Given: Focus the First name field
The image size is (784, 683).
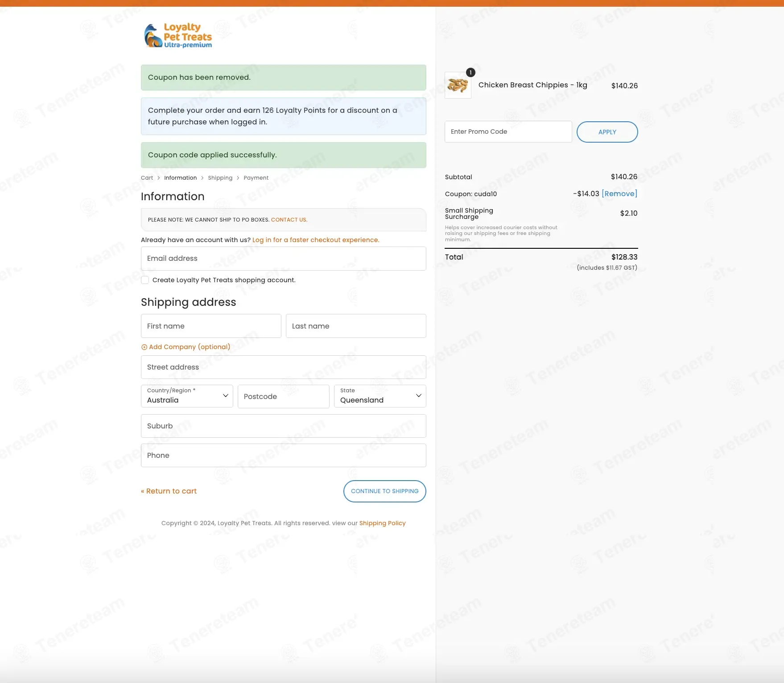Looking at the screenshot, I should click(211, 326).
